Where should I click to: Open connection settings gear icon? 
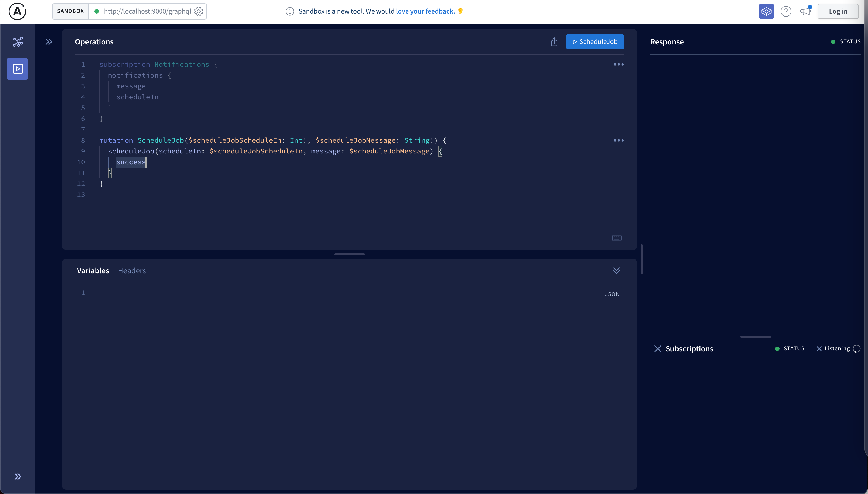click(x=199, y=12)
